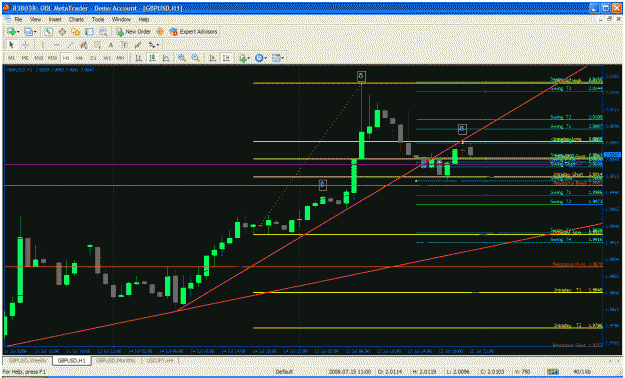Click the connection status bars icon
This screenshot has height=378, width=625.
[x=552, y=372]
